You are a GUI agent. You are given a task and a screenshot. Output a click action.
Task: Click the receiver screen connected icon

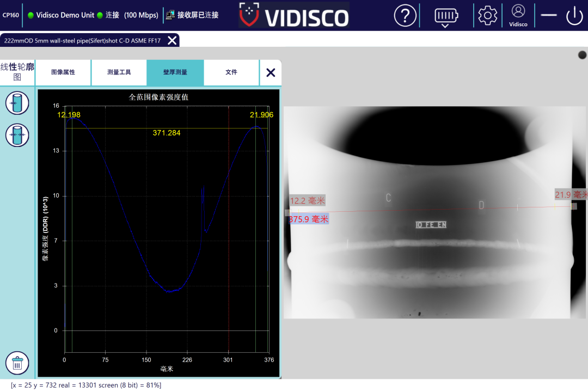170,15
